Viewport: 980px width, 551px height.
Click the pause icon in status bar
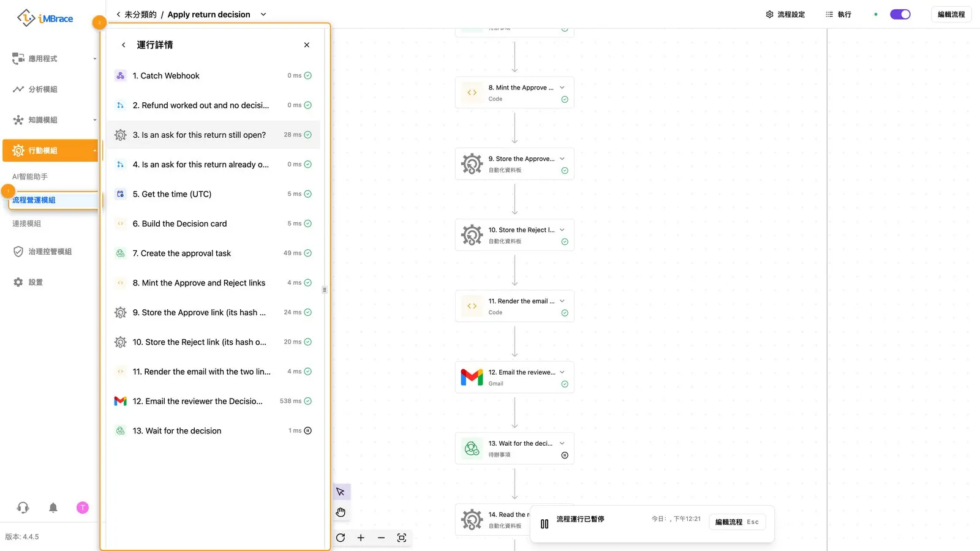545,524
